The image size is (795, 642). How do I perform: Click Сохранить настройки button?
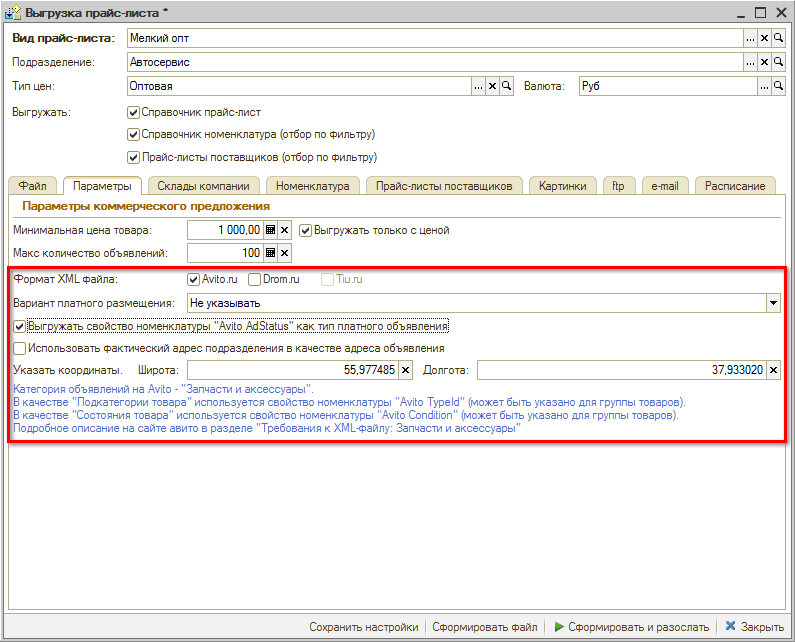[x=363, y=627]
